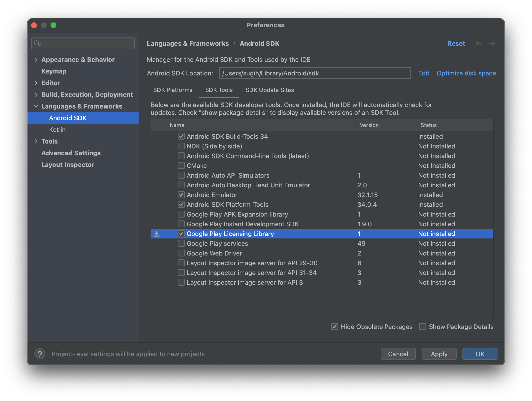Click the help question mark icon
Screen dimensions: 532x401
[40, 354]
